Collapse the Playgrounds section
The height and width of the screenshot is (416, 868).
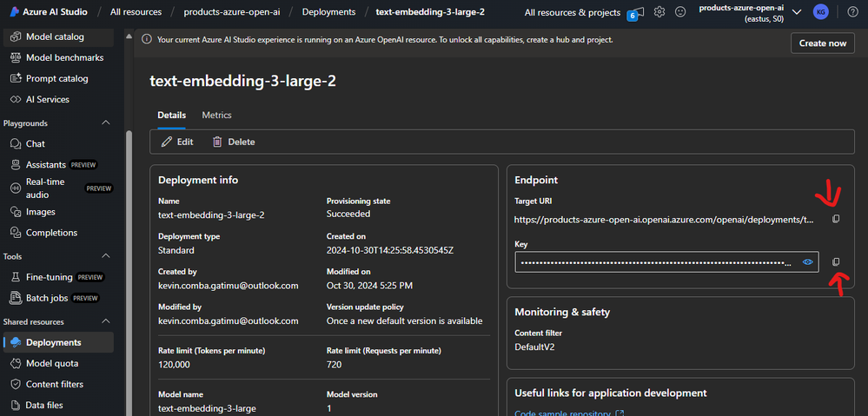click(106, 122)
